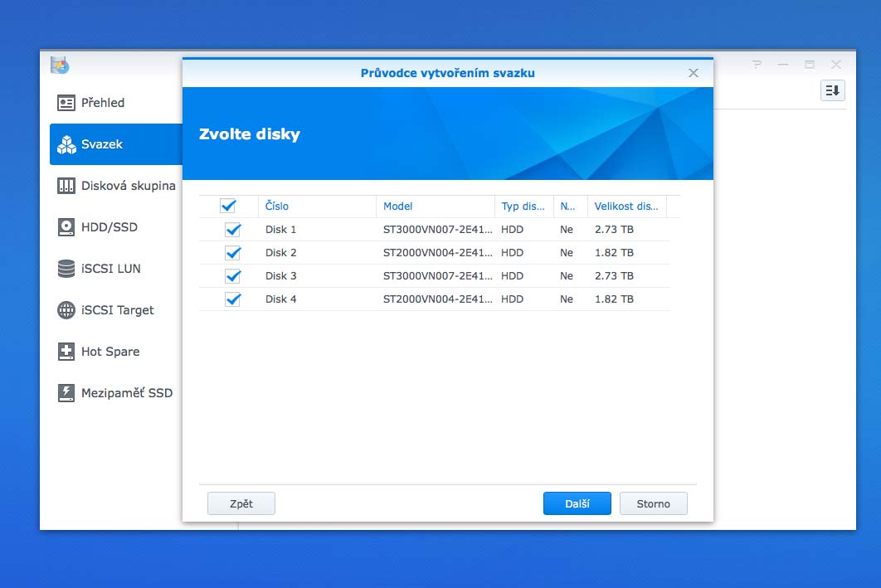Click the Storage Manager app icon in title bar
The height and width of the screenshot is (588, 881).
click(59, 65)
